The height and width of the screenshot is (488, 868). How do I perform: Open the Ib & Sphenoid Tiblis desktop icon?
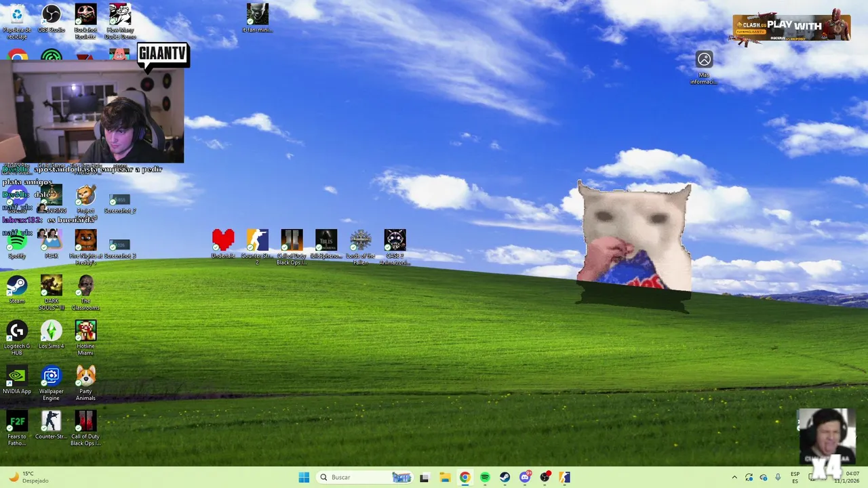click(x=326, y=244)
